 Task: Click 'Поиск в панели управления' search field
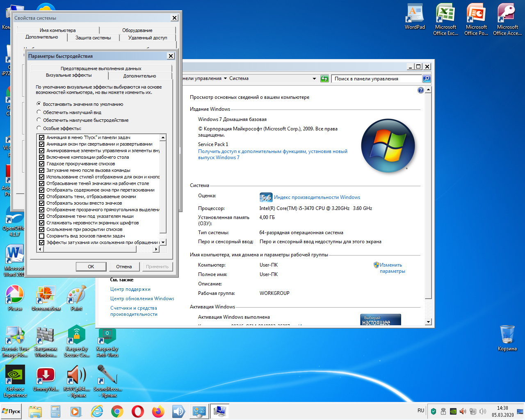tap(377, 78)
